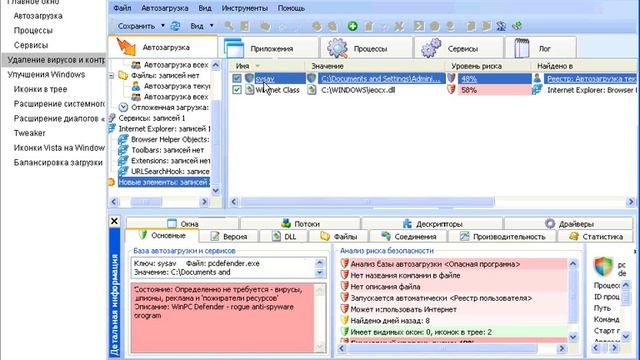
Task: Click the Автозагрузка tab lightning icon
Action: pyautogui.click(x=126, y=47)
